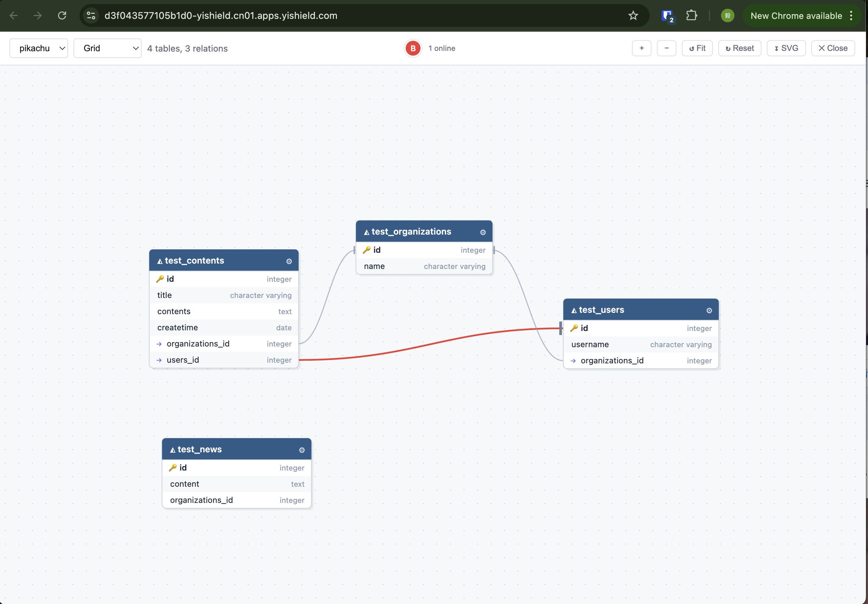
Task: Collapse test_contents table via triangle icon
Action: 160,261
